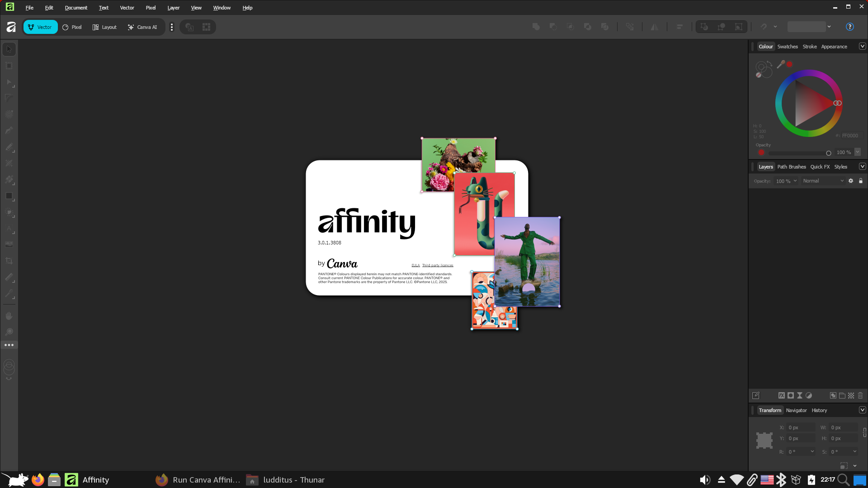The image size is (868, 488).
Task: Open the Third party licences link
Action: pos(438,266)
